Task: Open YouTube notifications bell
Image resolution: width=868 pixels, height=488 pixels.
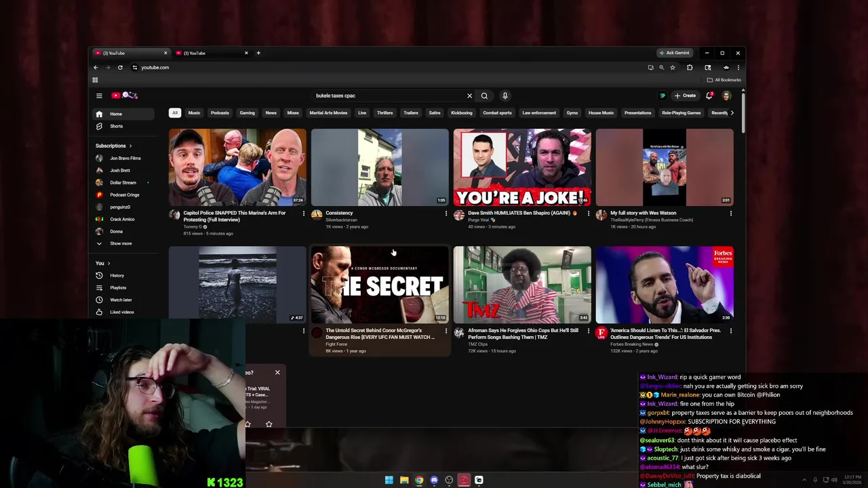Action: 709,96
